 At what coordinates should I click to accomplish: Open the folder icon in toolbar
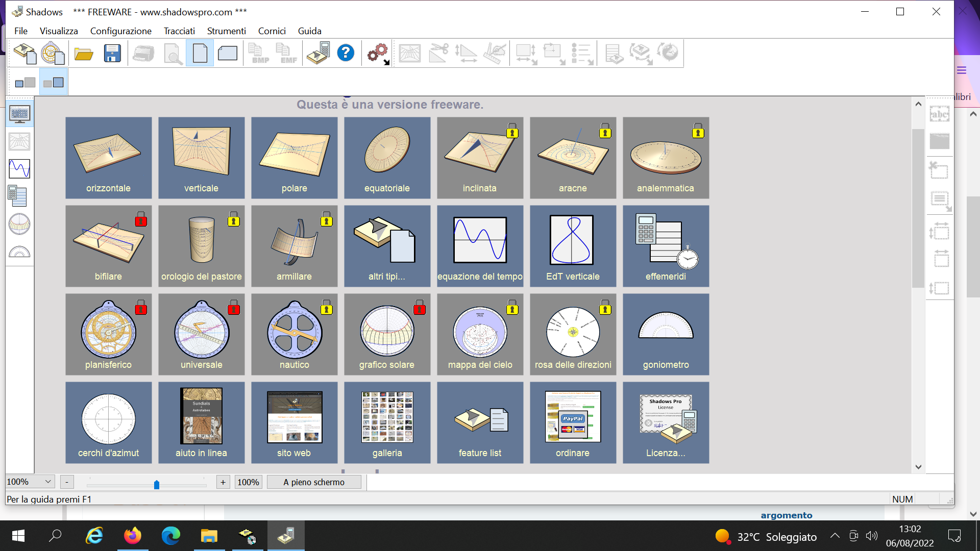tap(84, 53)
